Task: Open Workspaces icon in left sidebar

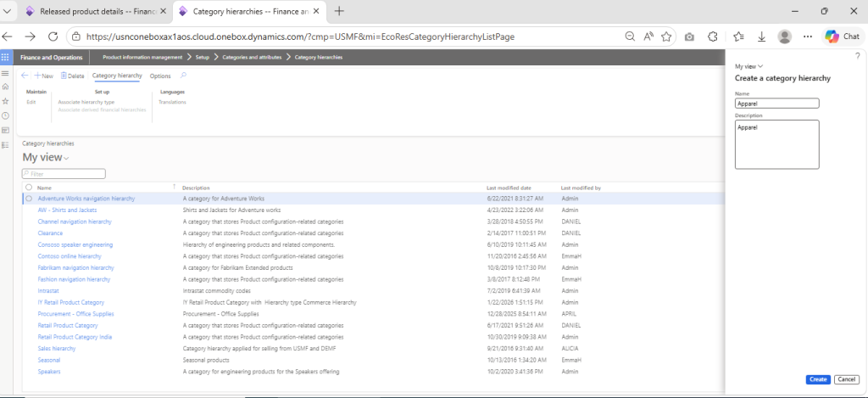Action: [6, 130]
